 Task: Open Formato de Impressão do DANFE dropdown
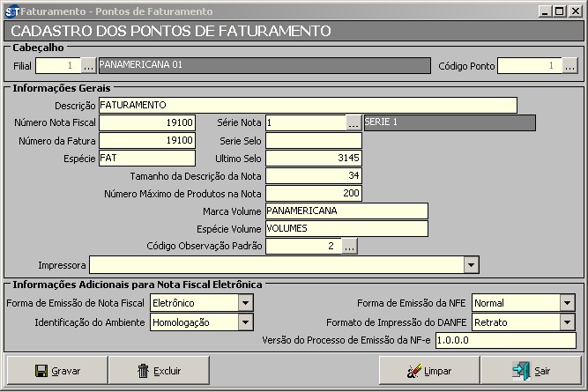pyautogui.click(x=567, y=322)
